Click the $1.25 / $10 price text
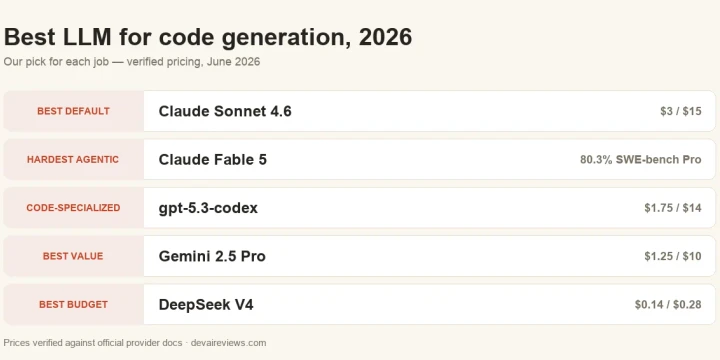The height and width of the screenshot is (360, 720). coord(673,256)
